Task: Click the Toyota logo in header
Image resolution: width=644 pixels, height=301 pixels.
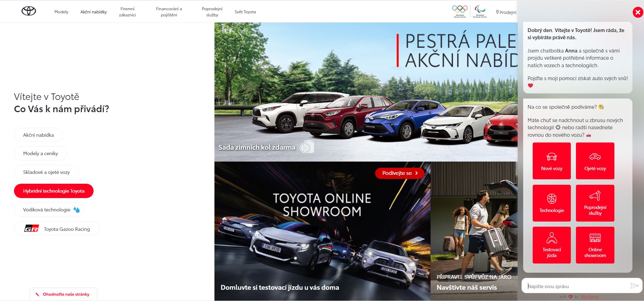Action: pyautogui.click(x=29, y=11)
